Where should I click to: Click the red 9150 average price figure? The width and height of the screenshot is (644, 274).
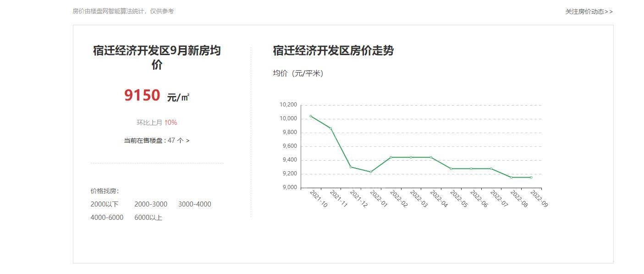pos(142,95)
